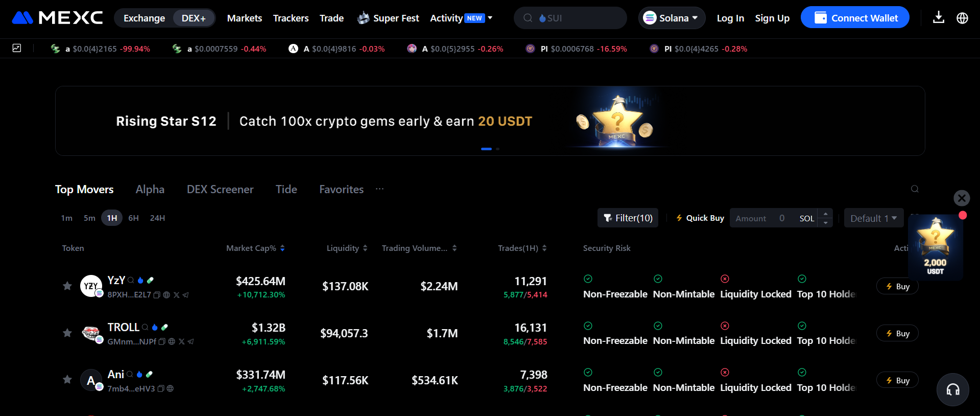Open the Trade menu
This screenshot has width=980, height=416.
pyautogui.click(x=331, y=18)
